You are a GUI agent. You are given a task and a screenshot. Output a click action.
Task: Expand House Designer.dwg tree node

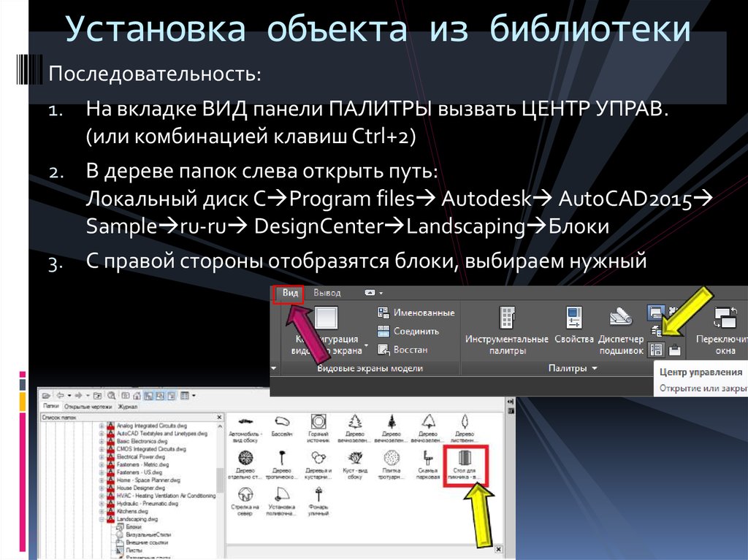point(102,488)
